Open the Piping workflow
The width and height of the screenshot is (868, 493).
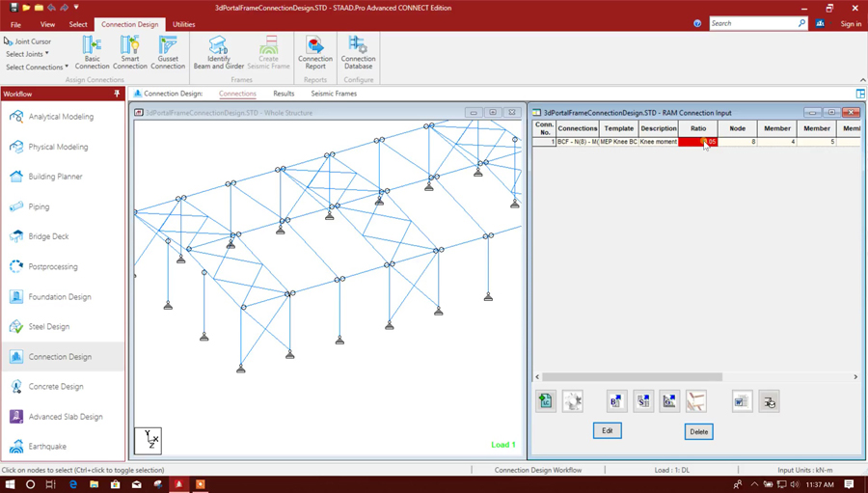[63, 206]
